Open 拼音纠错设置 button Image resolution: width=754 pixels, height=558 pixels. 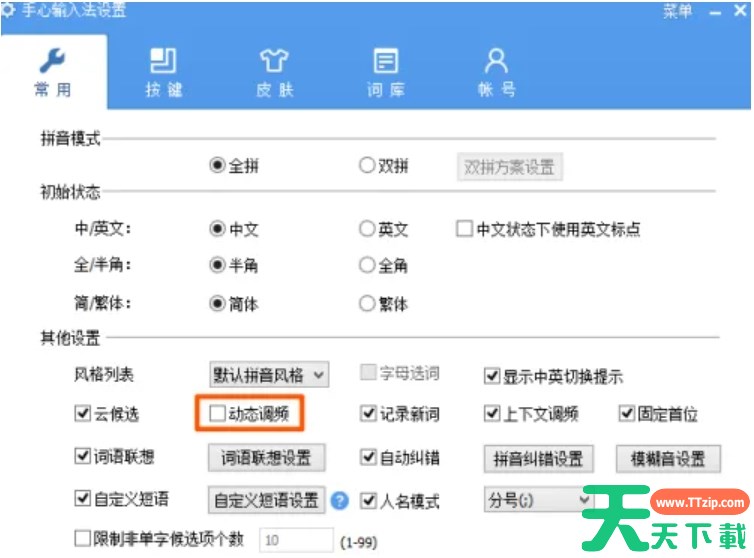coord(539,459)
